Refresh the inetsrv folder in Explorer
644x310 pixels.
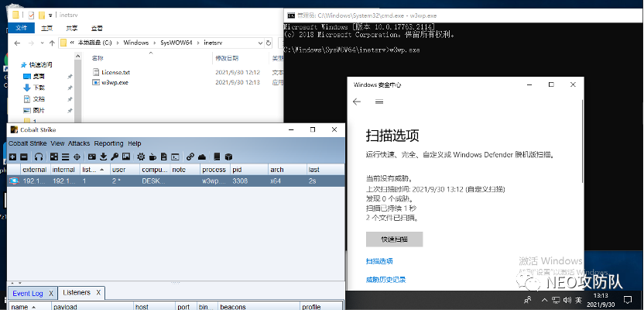point(269,43)
